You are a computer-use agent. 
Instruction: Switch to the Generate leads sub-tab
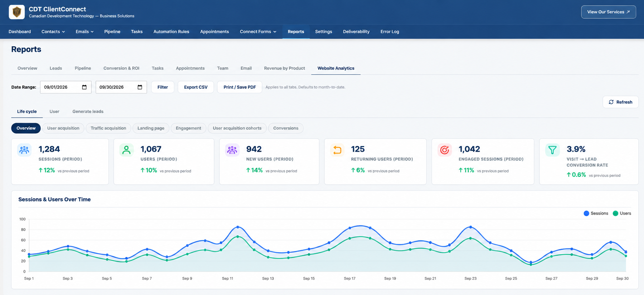click(88, 112)
